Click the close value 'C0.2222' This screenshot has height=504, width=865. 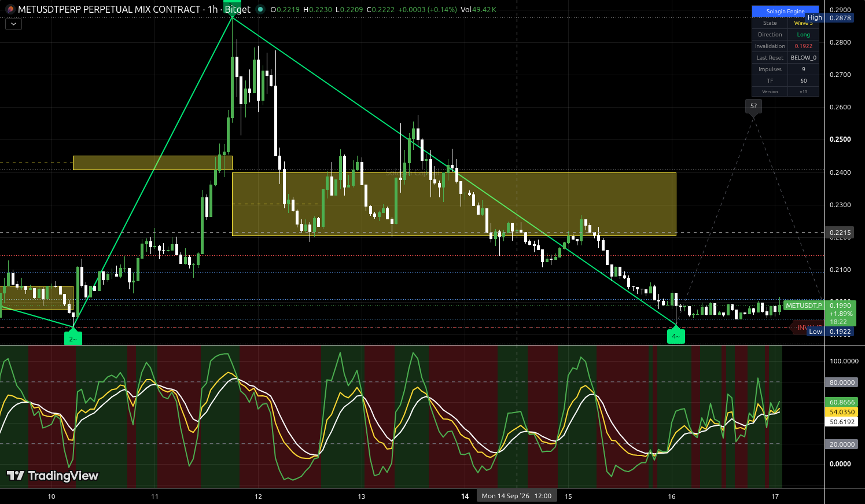coord(381,10)
